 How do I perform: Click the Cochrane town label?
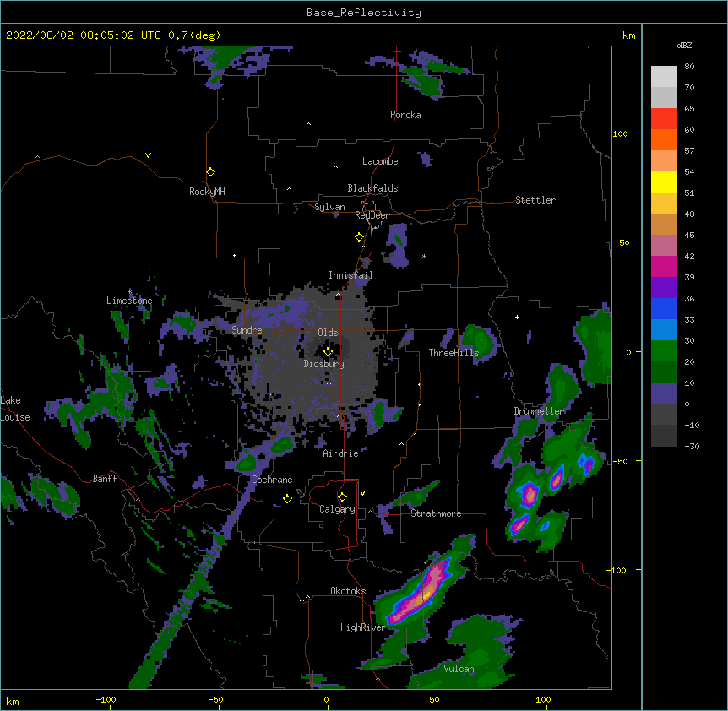(x=272, y=480)
